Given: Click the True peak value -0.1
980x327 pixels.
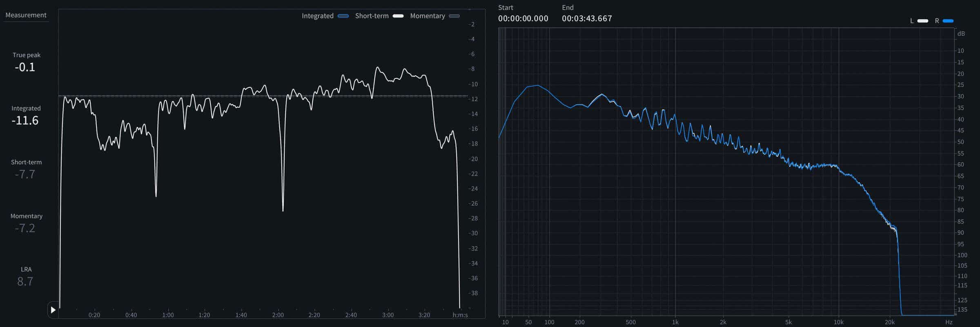Looking at the screenshot, I should (25, 67).
